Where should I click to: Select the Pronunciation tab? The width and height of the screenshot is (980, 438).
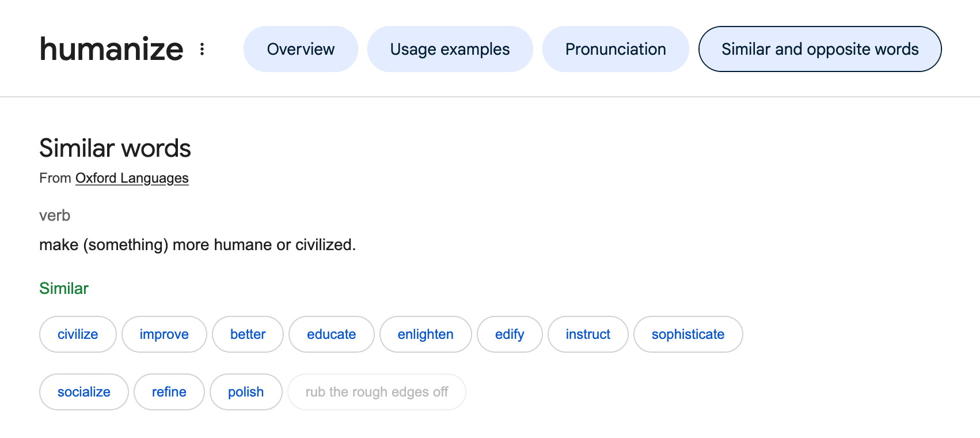click(x=616, y=49)
